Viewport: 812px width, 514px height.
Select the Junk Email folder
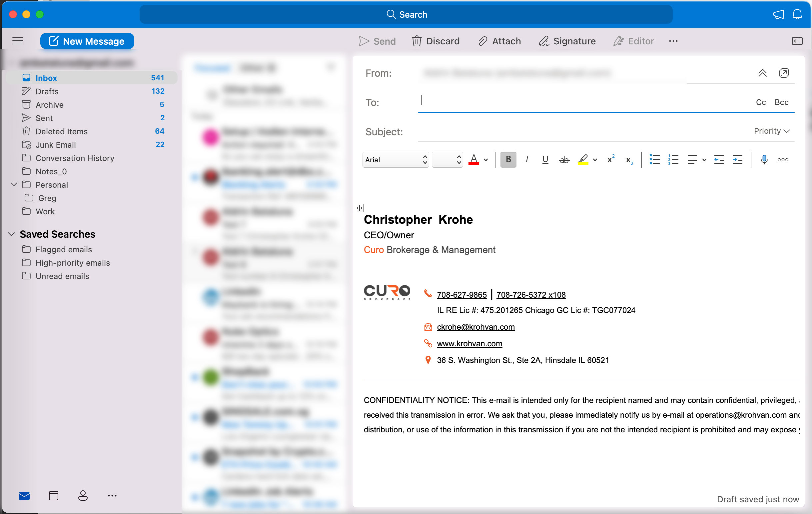(x=56, y=145)
